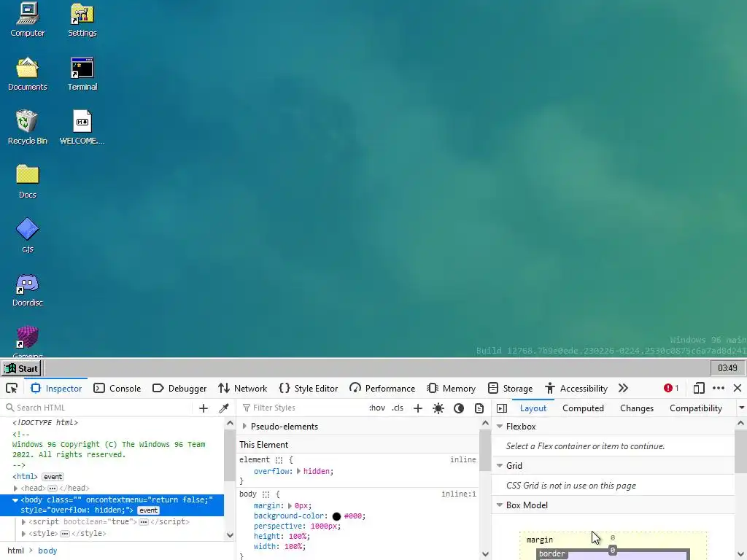747x560 pixels.
Task: Open devtools three-dot options menu
Action: pyautogui.click(x=718, y=388)
